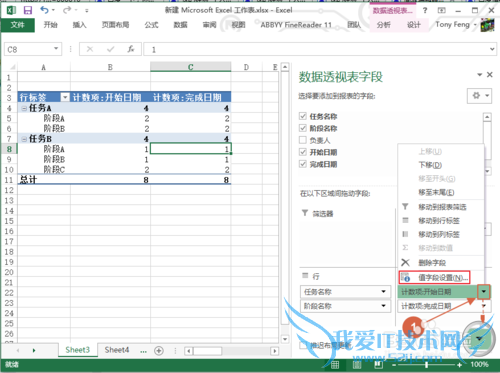Click the Excel application icon at top-left
Image resolution: width=500 pixels, height=373 pixels.
[x=11, y=10]
